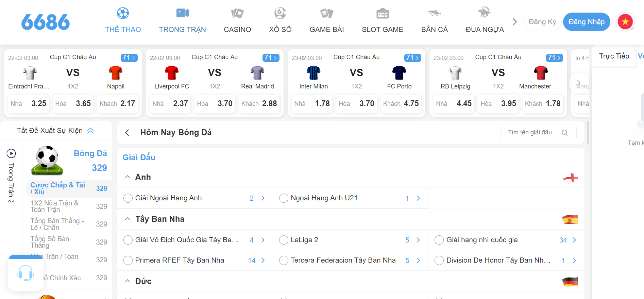The height and width of the screenshot is (299, 644).
Task: Select the Vietnam flag language icon
Action: pyautogui.click(x=625, y=22)
